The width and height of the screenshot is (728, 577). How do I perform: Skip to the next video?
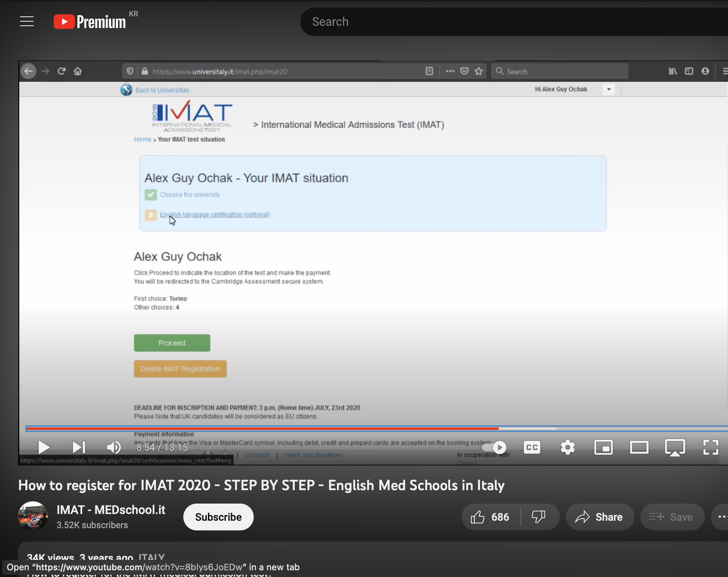click(79, 447)
